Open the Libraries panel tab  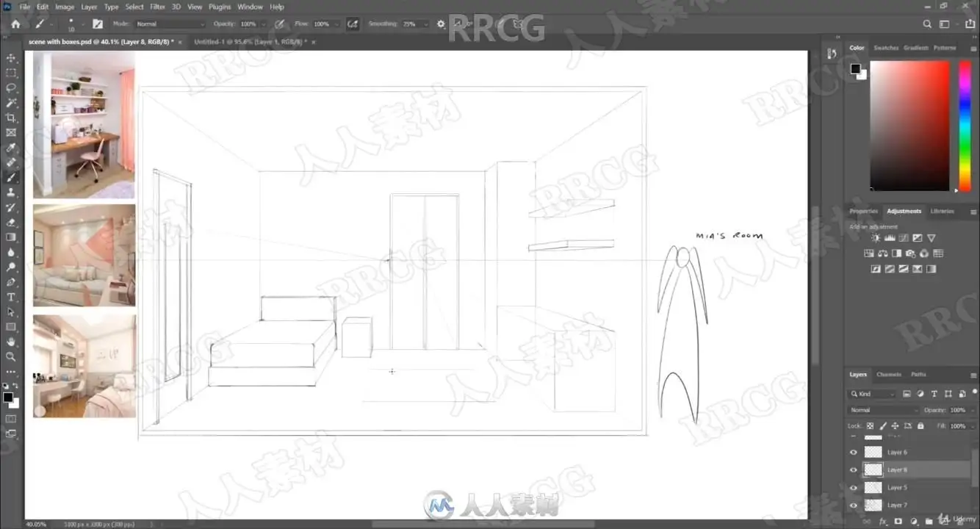pos(942,212)
